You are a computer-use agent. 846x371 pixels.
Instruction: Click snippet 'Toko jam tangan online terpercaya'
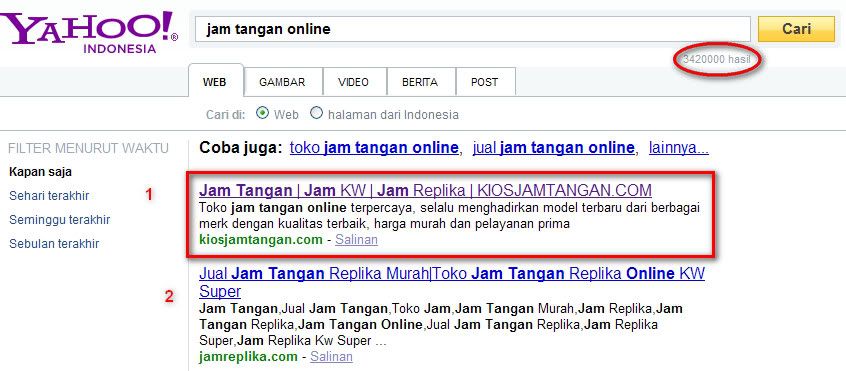pos(449,216)
